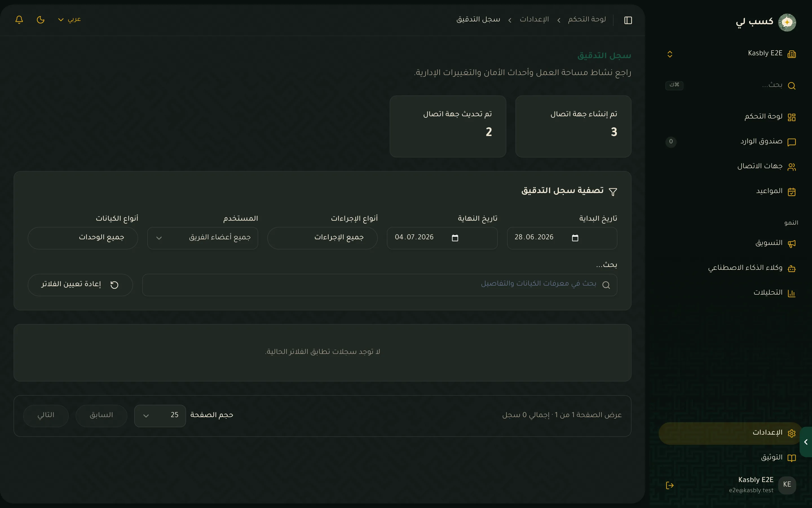
Task: Toggle dark mode moon icon
Action: [41, 19]
